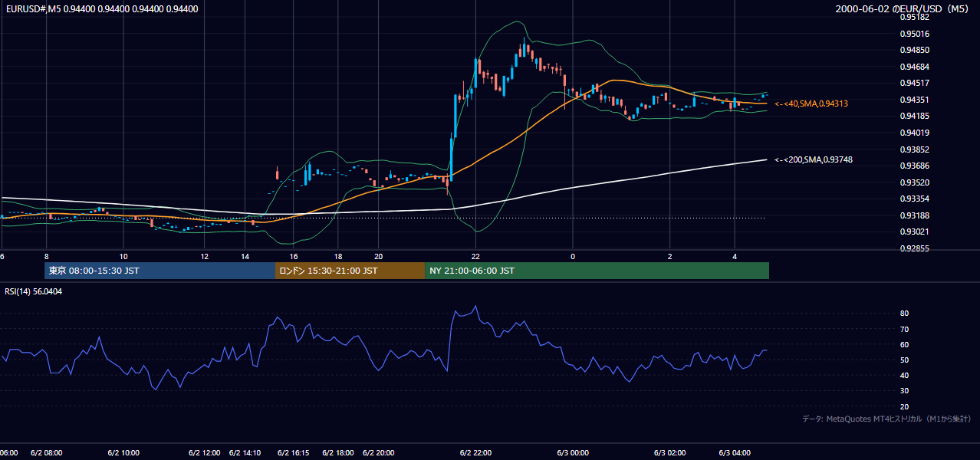The image size is (980, 460).
Task: Click the London 15:30-21:00 JST session bar
Action: tap(350, 271)
